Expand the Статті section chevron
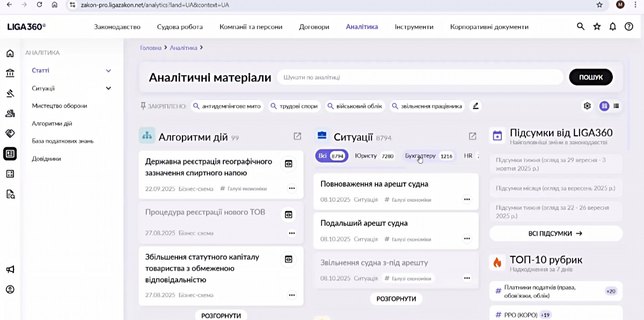 click(x=108, y=71)
